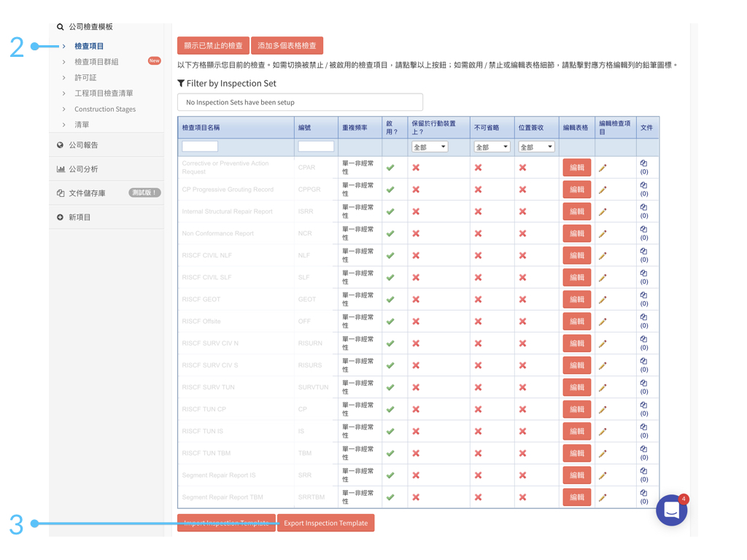Click 添加多個表格檢查 button
The width and height of the screenshot is (747, 560).
[x=287, y=46]
